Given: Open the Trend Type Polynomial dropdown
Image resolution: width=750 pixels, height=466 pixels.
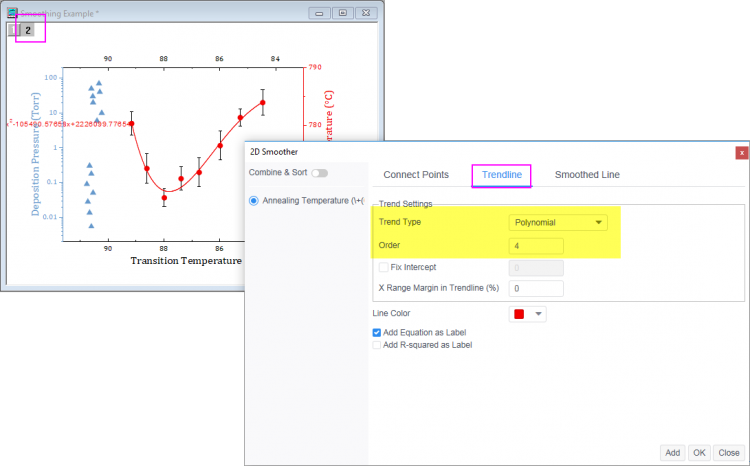Looking at the screenshot, I should (x=558, y=222).
